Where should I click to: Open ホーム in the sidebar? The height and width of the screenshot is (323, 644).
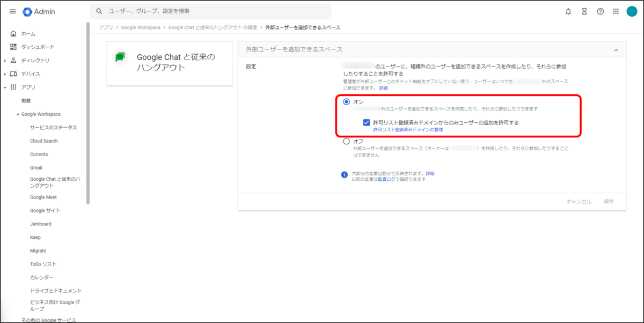(28, 34)
